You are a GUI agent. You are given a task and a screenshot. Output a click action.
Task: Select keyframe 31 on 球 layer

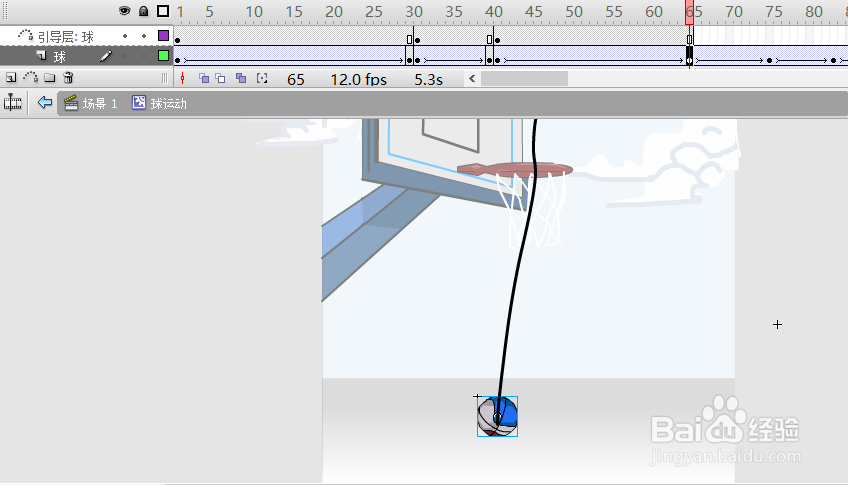[417, 61]
